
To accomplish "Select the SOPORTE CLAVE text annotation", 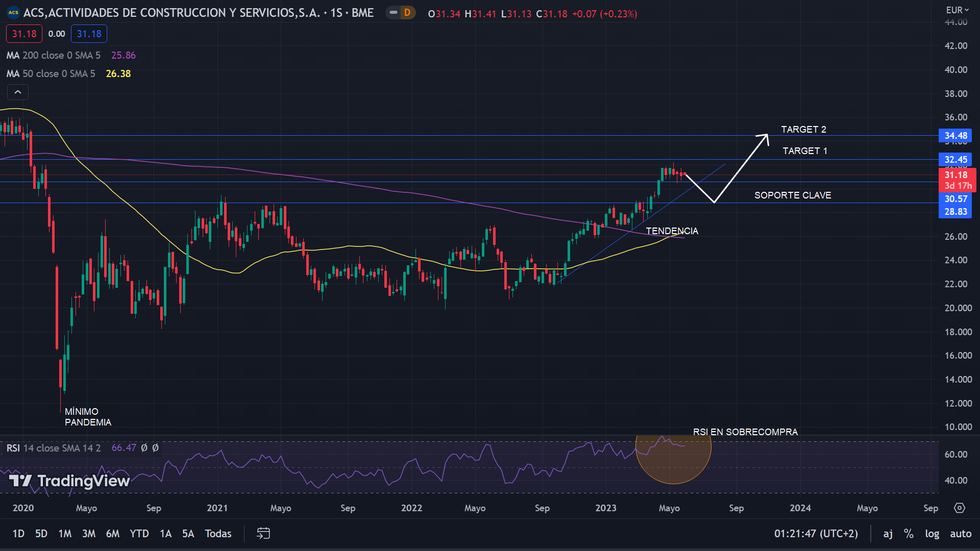I will pos(793,195).
